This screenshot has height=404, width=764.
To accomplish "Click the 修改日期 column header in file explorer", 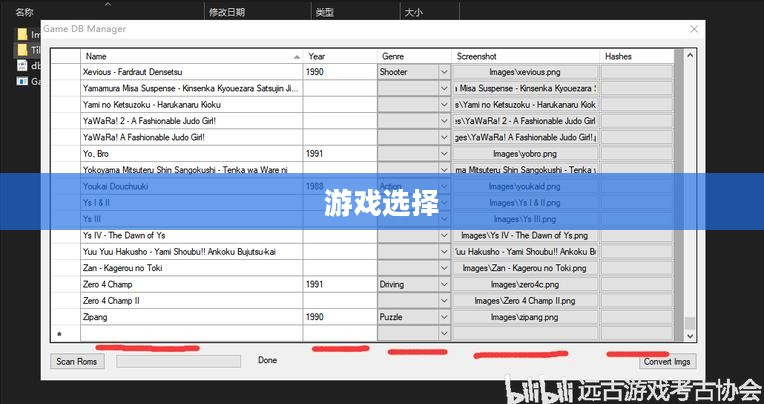I will pos(227,13).
